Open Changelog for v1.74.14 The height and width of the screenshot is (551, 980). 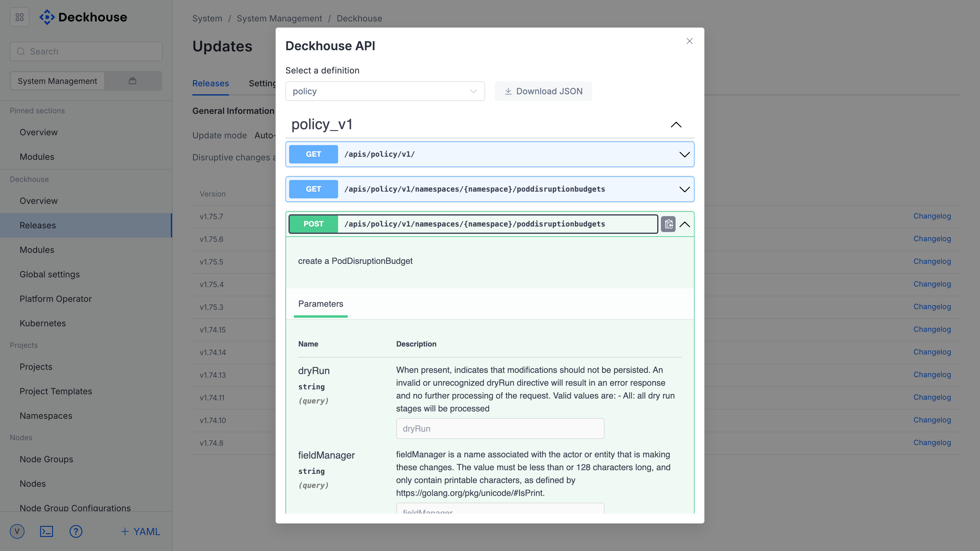point(932,352)
